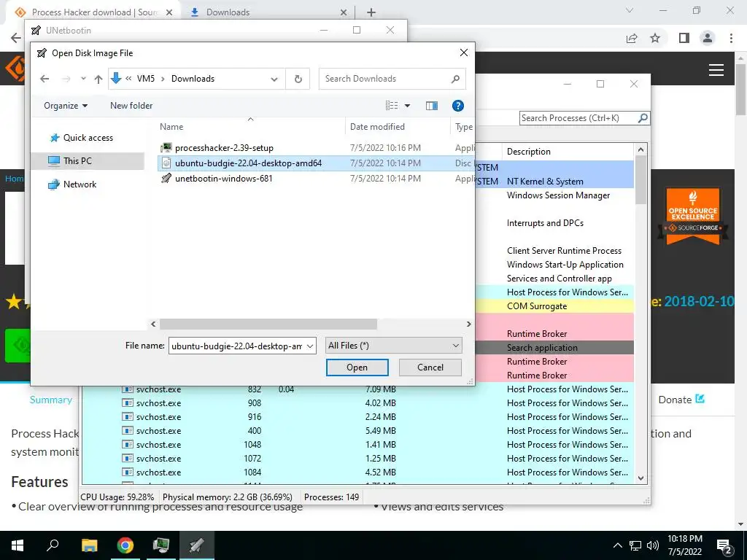The image size is (747, 560).
Task: Click New folder button
Action: 131,106
